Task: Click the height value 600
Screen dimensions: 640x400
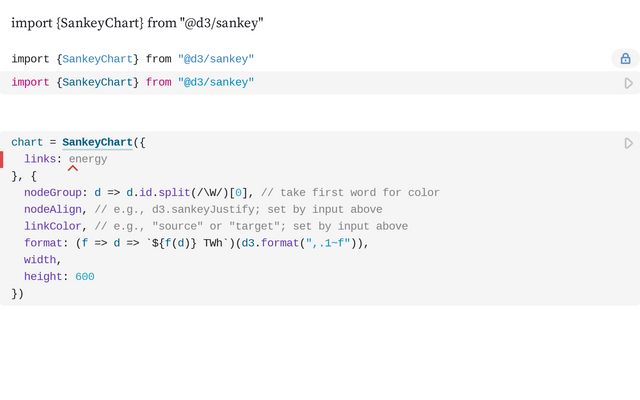Action: tap(84, 277)
